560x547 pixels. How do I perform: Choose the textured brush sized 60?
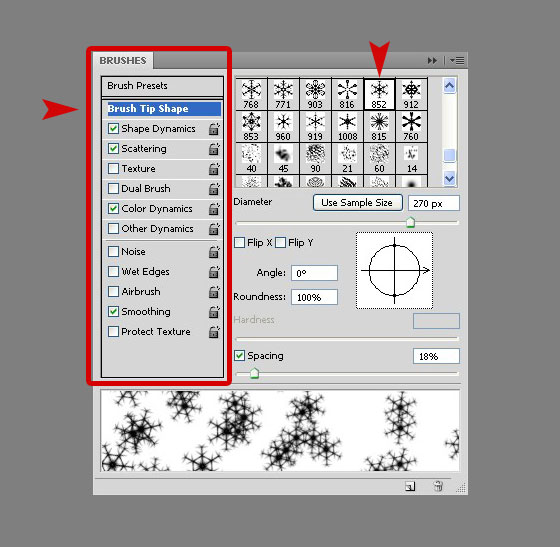[379, 159]
